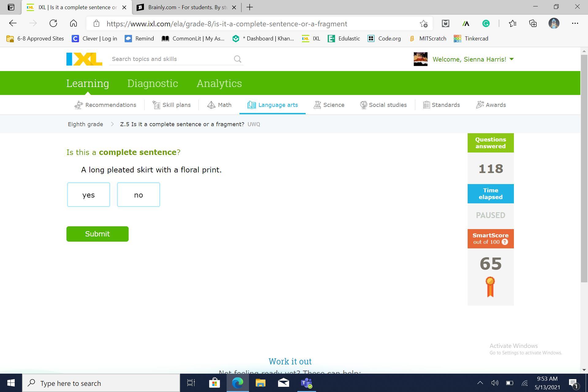Viewport: 588px width, 392px height.
Task: Click the SmartScore help question mark
Action: point(505,242)
